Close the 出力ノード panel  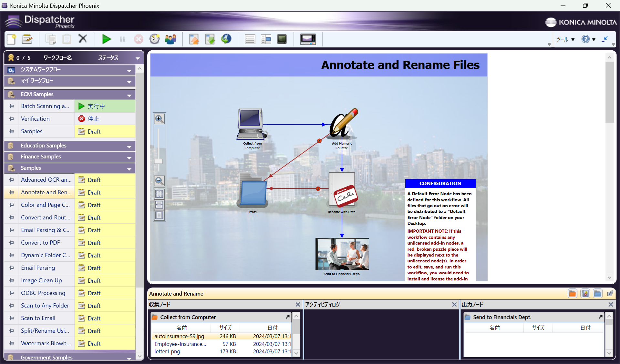pyautogui.click(x=611, y=304)
